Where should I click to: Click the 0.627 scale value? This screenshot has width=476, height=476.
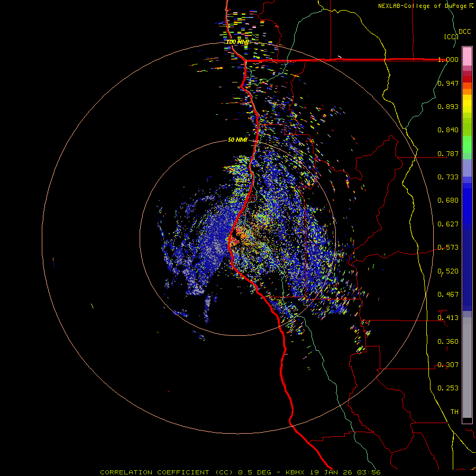pyautogui.click(x=448, y=224)
